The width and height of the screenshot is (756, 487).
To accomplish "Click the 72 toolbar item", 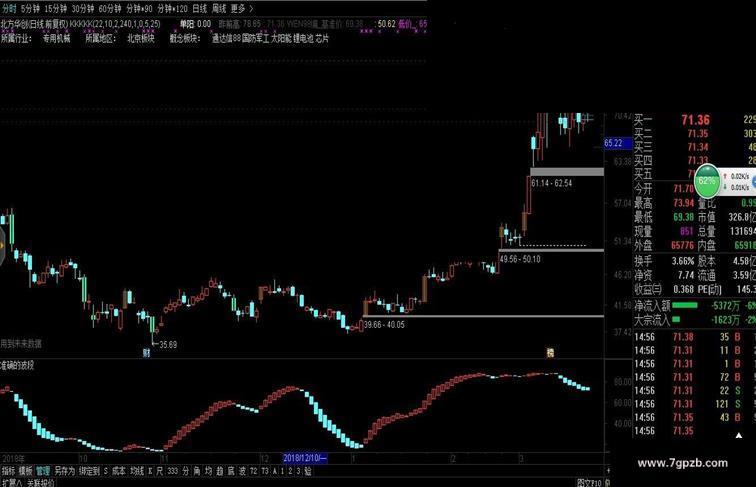I will [254, 471].
